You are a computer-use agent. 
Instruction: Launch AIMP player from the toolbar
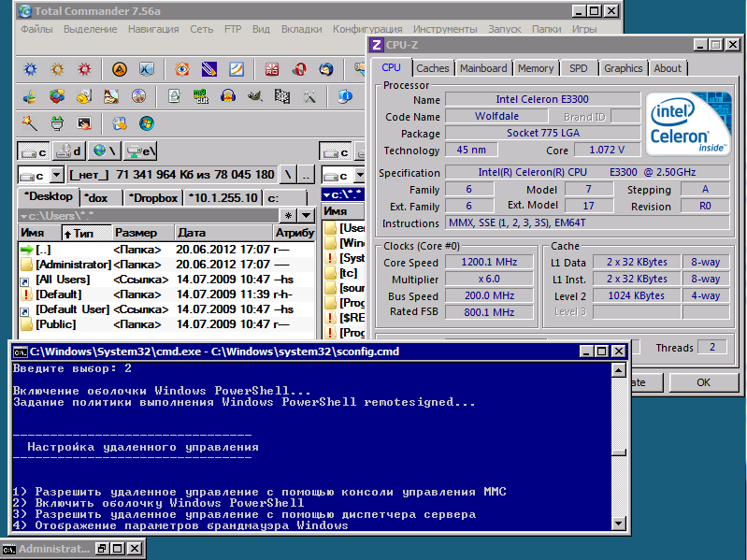[x=119, y=69]
